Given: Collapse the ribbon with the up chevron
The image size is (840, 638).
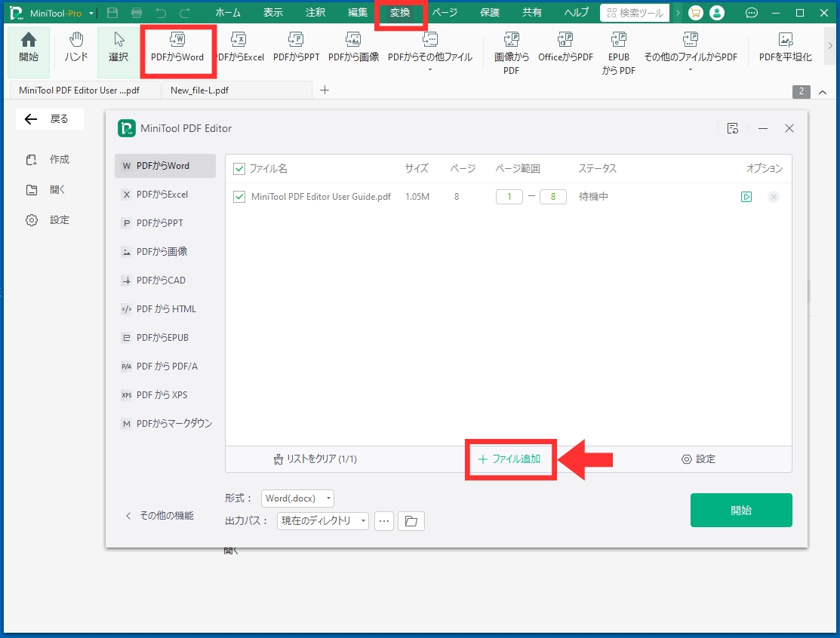Looking at the screenshot, I should (823, 92).
